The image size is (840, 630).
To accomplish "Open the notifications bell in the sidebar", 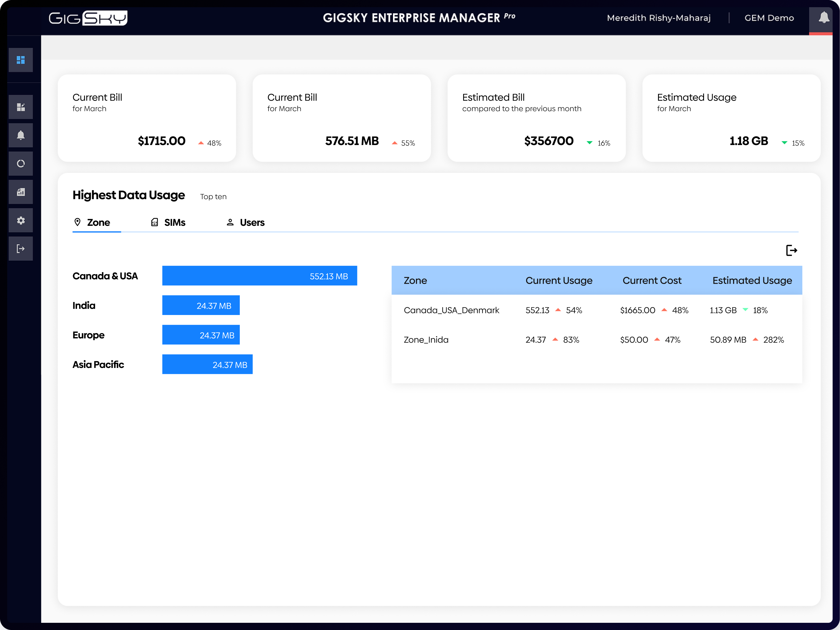I will (20, 135).
